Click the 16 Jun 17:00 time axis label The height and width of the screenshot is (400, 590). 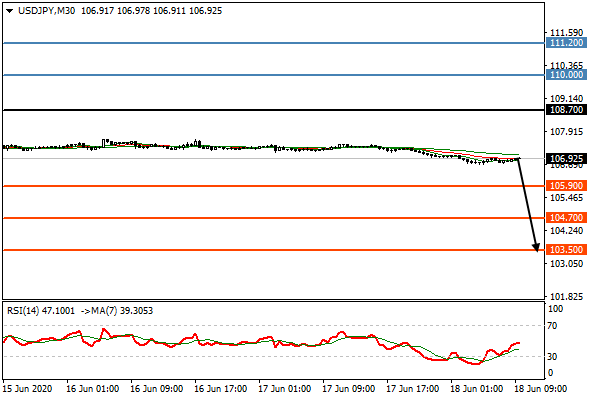pyautogui.click(x=220, y=389)
